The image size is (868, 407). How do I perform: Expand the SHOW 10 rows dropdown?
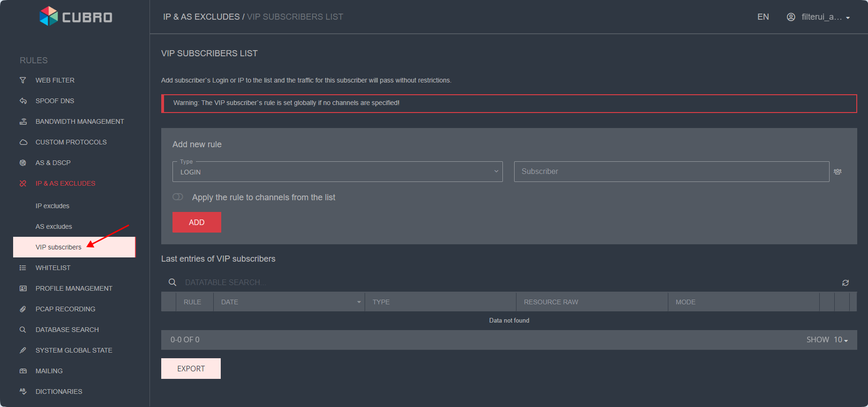tap(841, 340)
